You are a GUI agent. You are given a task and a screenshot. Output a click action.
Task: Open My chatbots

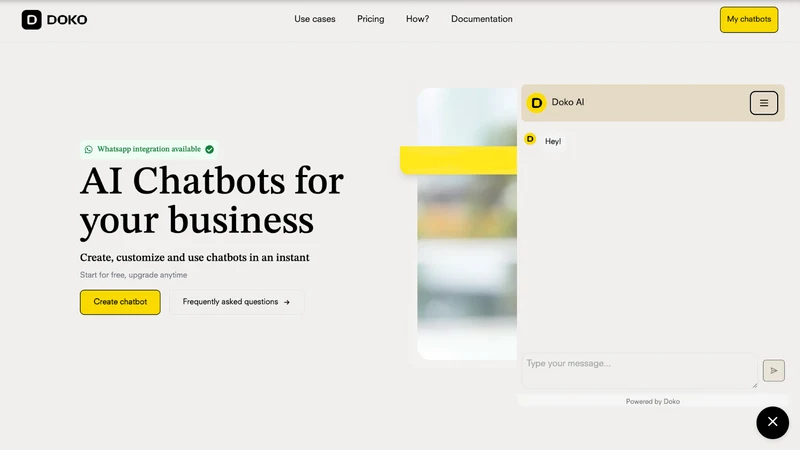tap(748, 19)
